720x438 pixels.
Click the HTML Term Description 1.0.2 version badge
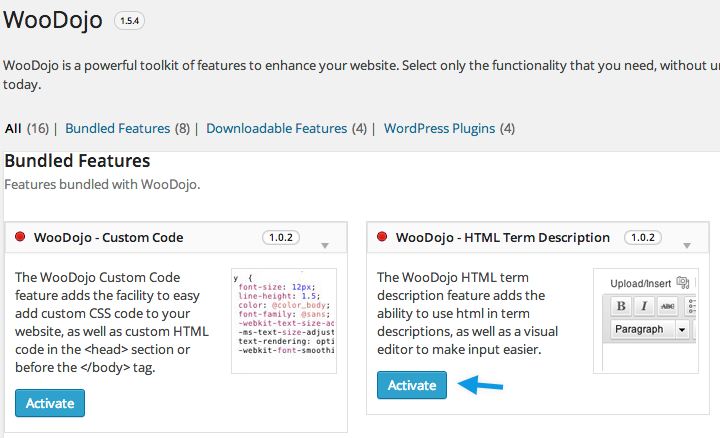pos(643,237)
